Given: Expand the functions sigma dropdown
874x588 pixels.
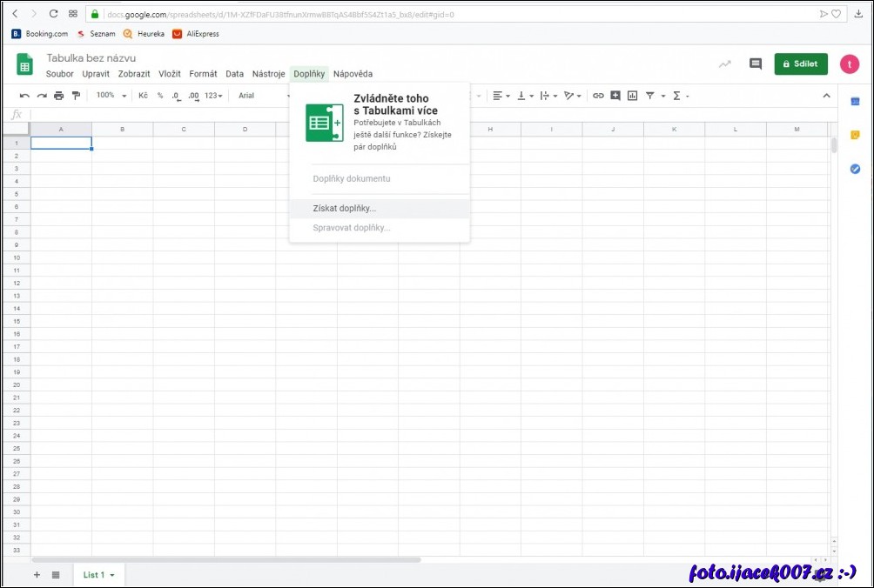Looking at the screenshot, I should (x=681, y=96).
